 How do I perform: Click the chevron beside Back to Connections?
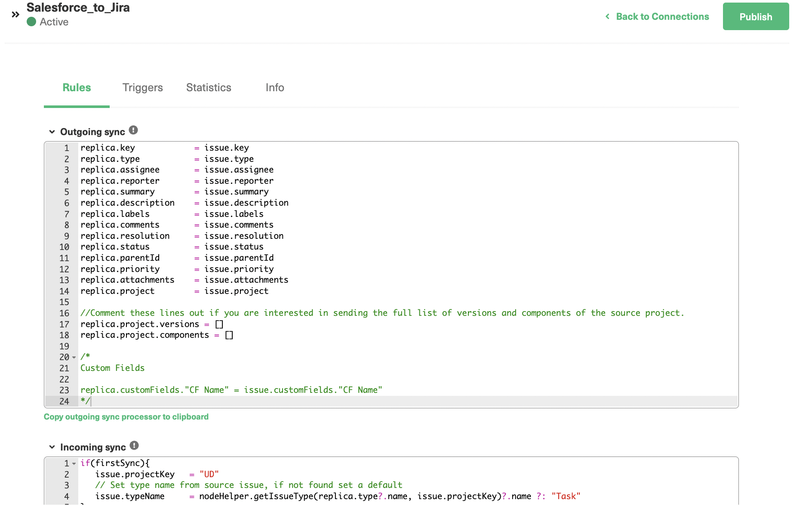pos(607,16)
